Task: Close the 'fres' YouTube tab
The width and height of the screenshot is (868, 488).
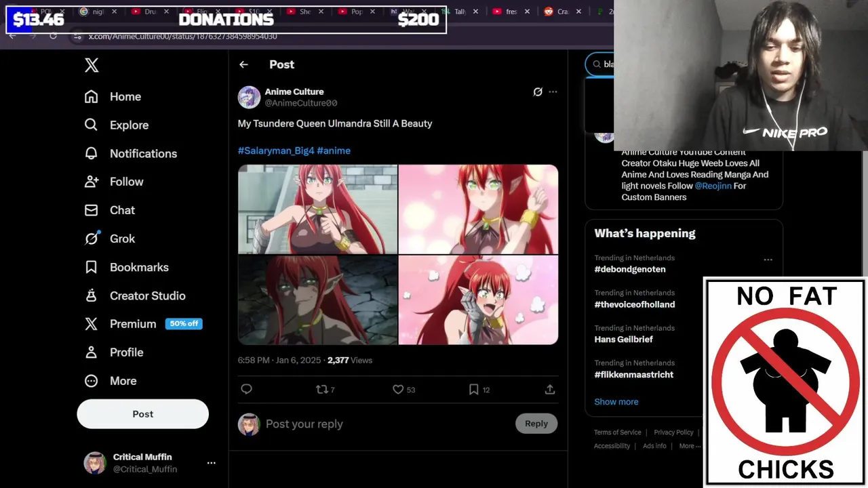Action: [528, 12]
